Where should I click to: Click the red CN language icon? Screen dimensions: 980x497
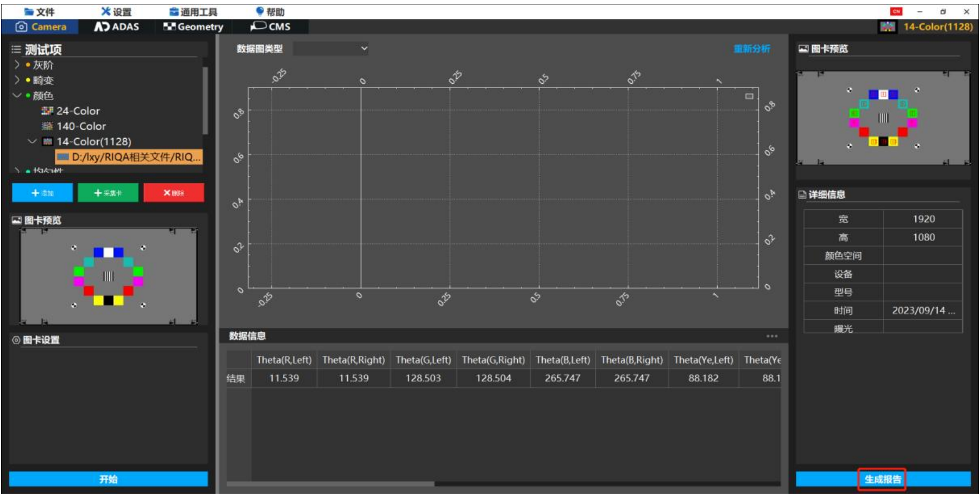pos(896,11)
